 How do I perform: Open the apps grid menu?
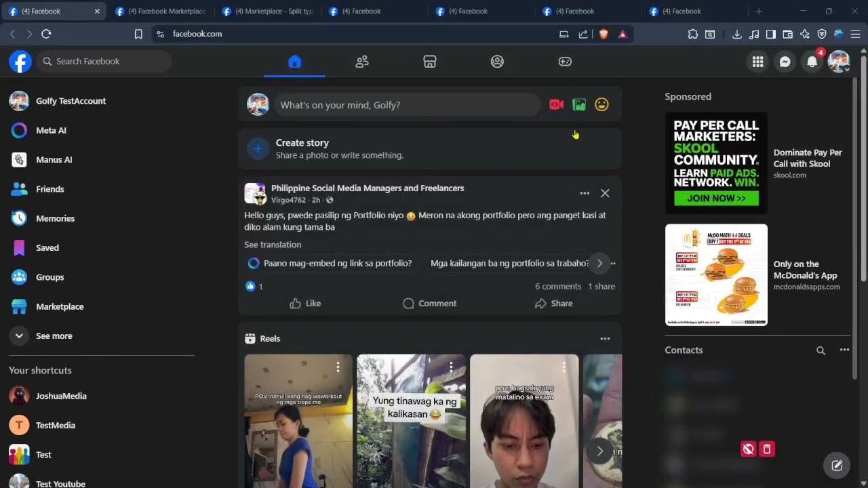[757, 62]
